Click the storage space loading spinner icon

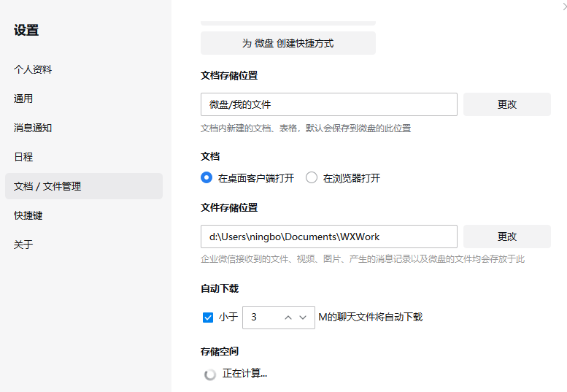(x=210, y=374)
